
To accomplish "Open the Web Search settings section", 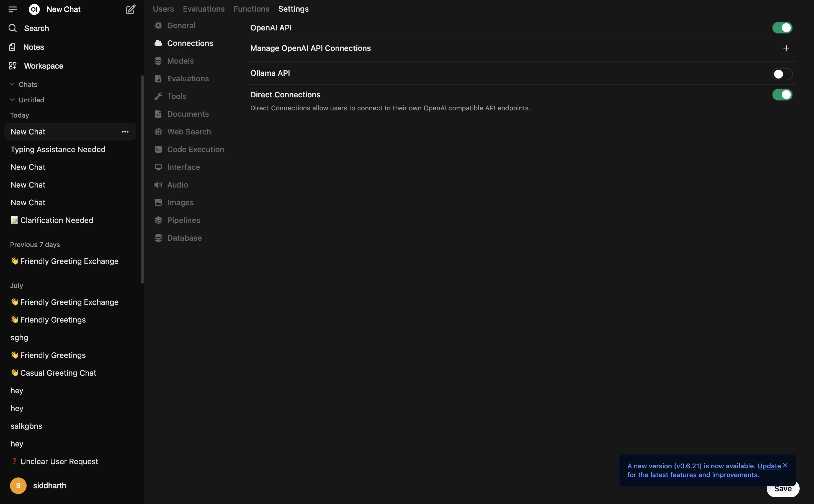I will 189,132.
